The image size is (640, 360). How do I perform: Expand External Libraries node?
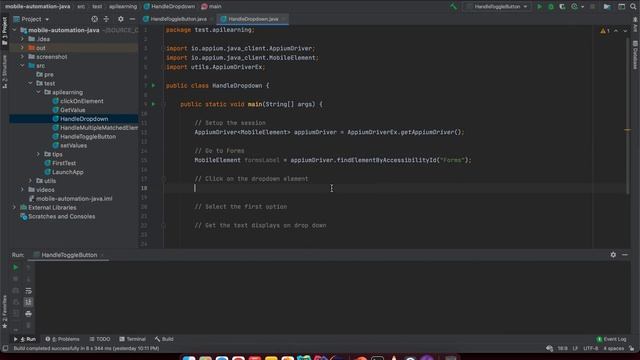tap(14, 207)
